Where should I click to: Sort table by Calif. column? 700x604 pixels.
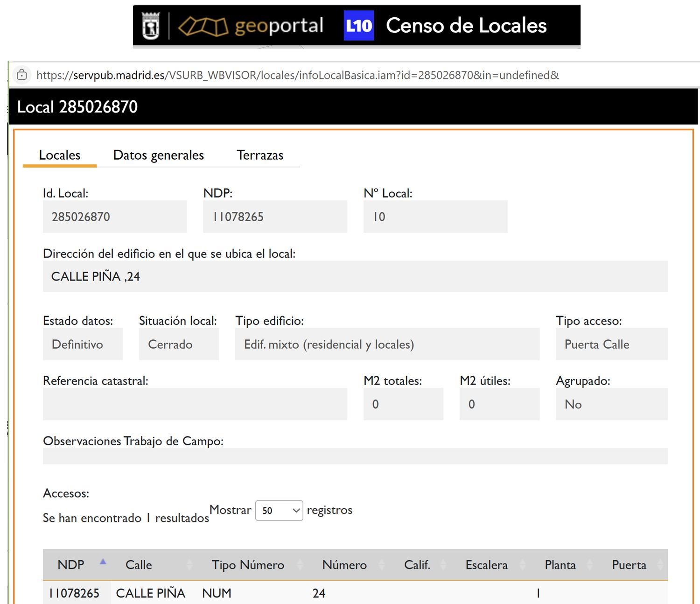[x=421, y=565]
